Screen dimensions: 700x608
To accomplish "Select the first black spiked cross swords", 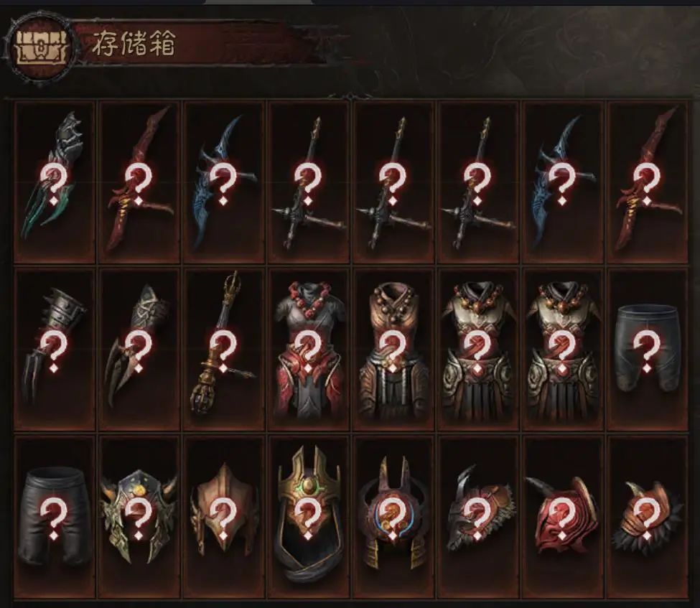I will [x=307, y=182].
